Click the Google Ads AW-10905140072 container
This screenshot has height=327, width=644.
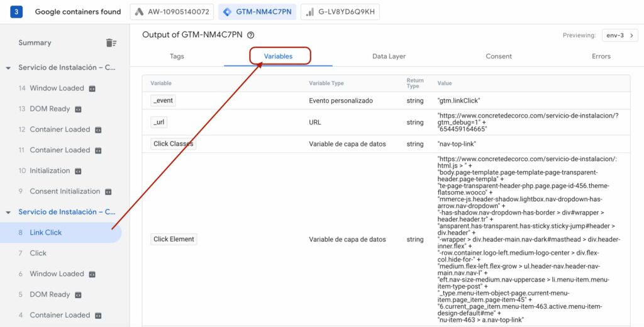point(172,12)
